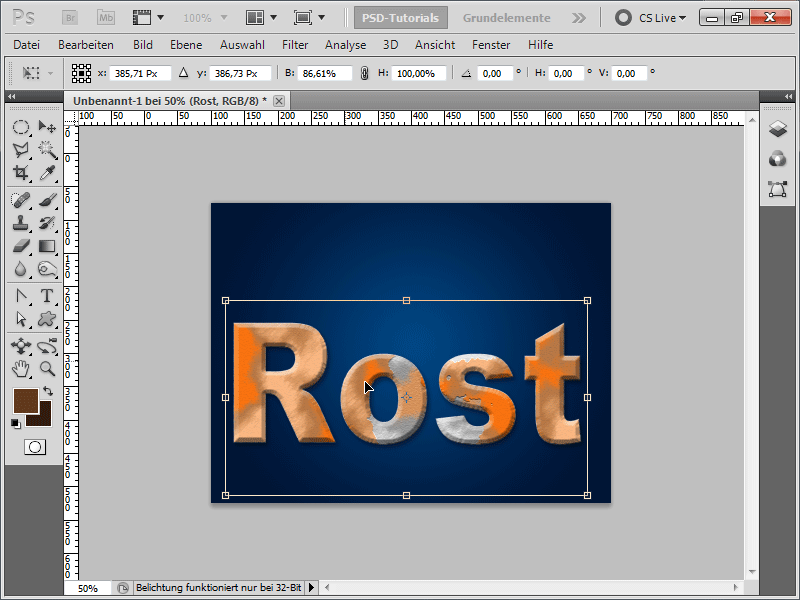Select the History Brush tool
Viewport: 800px width, 600px height.
pyautogui.click(x=47, y=223)
